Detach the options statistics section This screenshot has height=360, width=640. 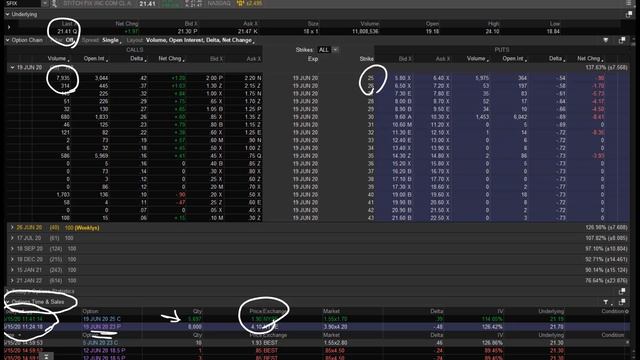click(x=622, y=291)
